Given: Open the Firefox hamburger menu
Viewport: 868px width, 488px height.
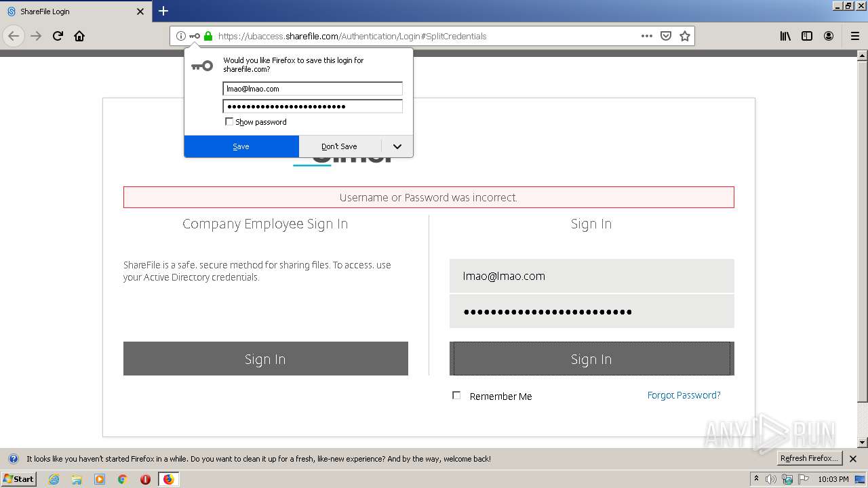Looking at the screenshot, I should pos(855,36).
